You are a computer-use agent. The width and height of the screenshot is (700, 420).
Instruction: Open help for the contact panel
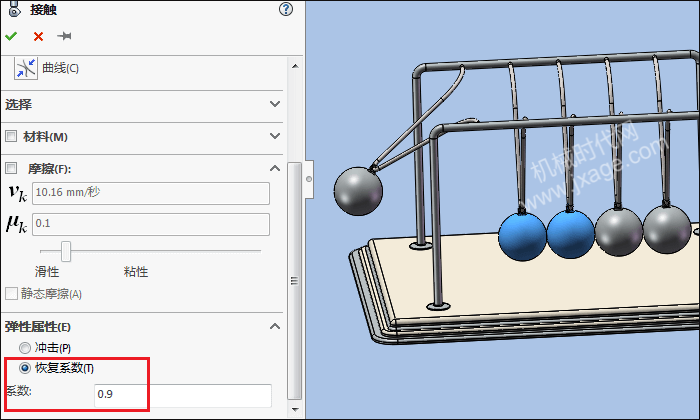(286, 9)
